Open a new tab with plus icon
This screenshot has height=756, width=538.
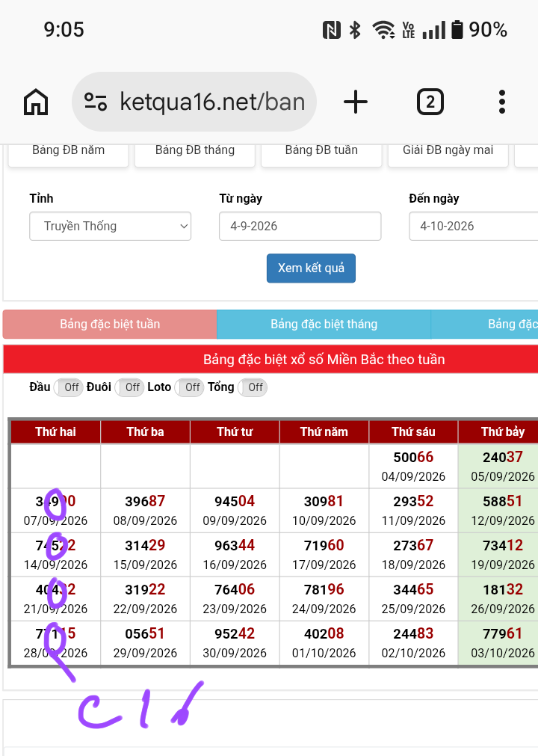[356, 102]
